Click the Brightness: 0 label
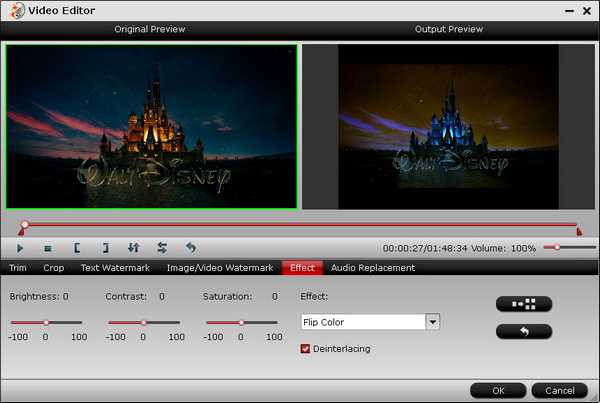The width and height of the screenshot is (600, 403). point(39,297)
